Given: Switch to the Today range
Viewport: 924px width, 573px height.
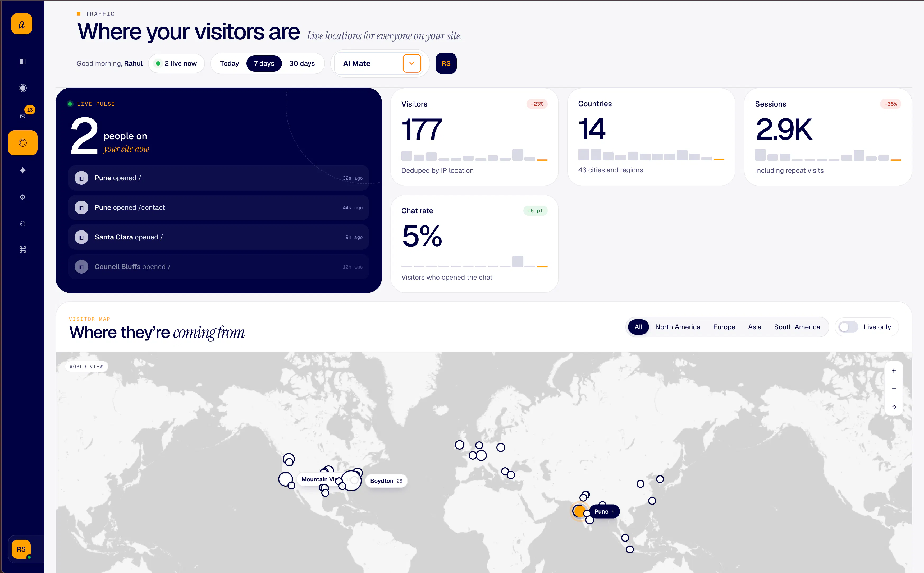Looking at the screenshot, I should [229, 63].
